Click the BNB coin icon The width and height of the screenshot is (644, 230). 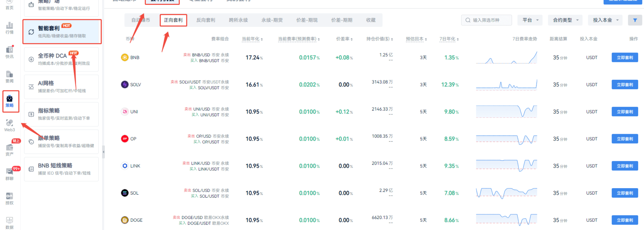click(125, 57)
